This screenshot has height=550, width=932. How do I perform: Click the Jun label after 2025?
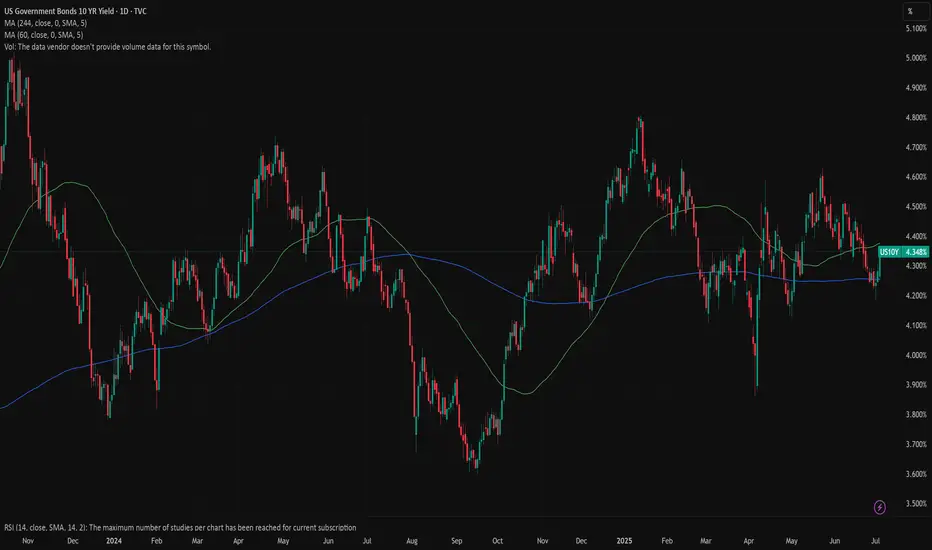tap(835, 541)
